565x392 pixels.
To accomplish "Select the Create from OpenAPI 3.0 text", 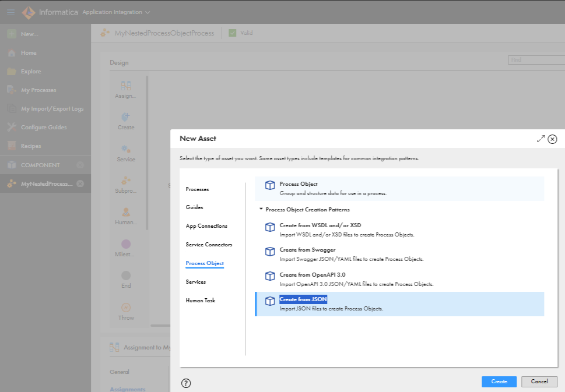I will (313, 275).
